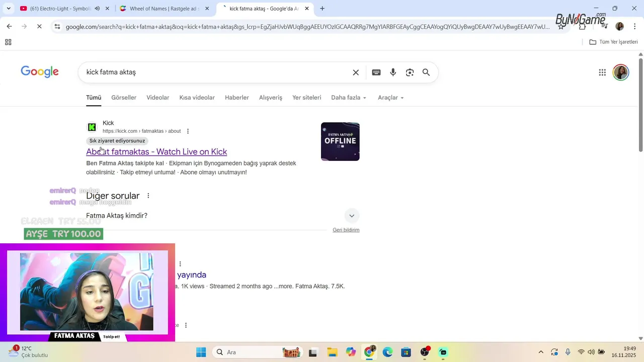Clear the Google search box
The image size is (644, 362).
tap(356, 72)
